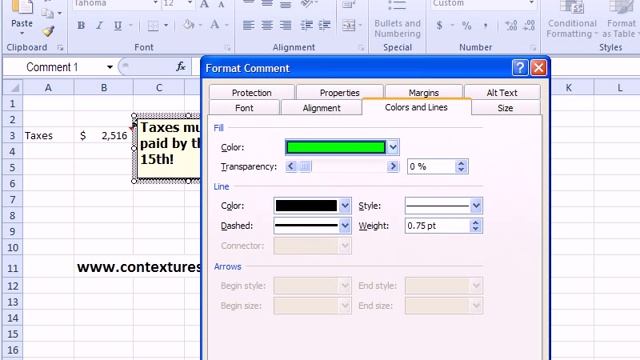Screen dimensions: 640x360
Task: Click the Transparency slider left arrow
Action: coord(291,167)
